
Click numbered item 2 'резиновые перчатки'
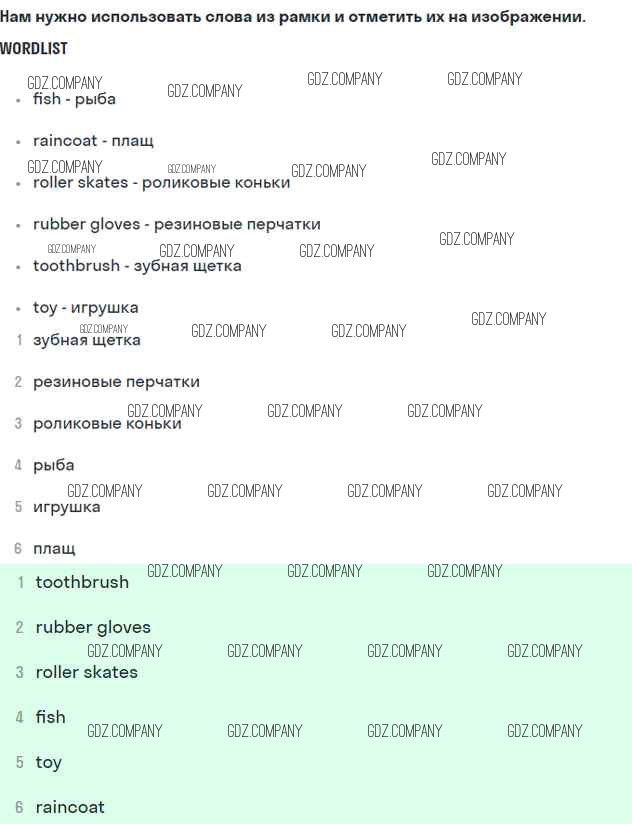coord(116,382)
